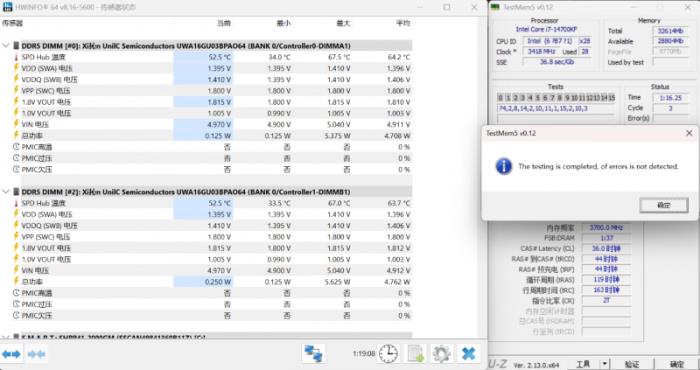Click DIMM #0 SPD Hub maximum value 67.5 °C
This screenshot has width=700, height=370.
coord(338,57)
